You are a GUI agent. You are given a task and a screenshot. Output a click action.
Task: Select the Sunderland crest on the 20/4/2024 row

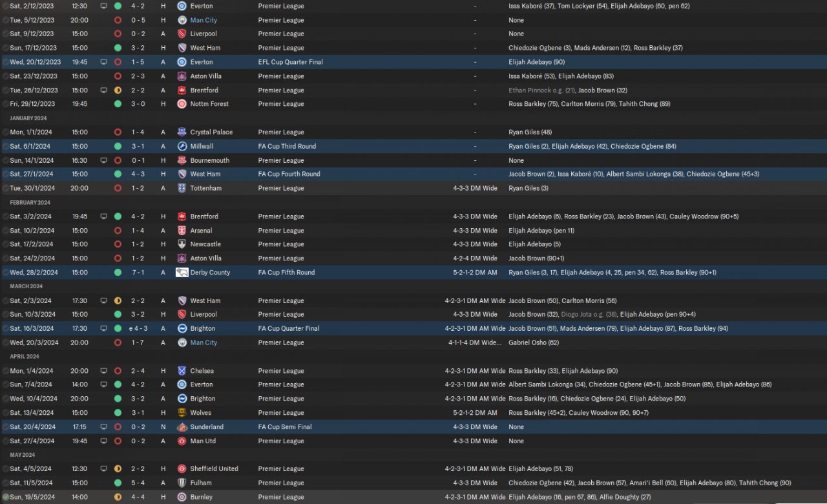182,427
